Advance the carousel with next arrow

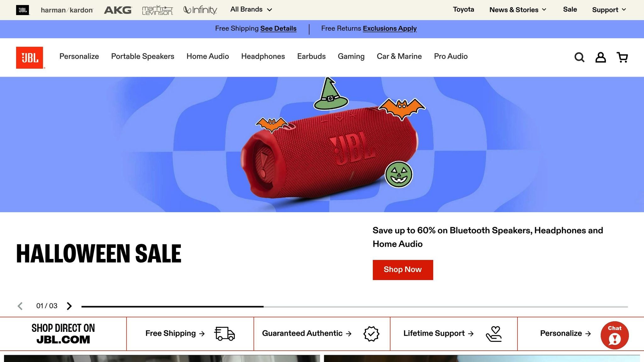(x=69, y=306)
